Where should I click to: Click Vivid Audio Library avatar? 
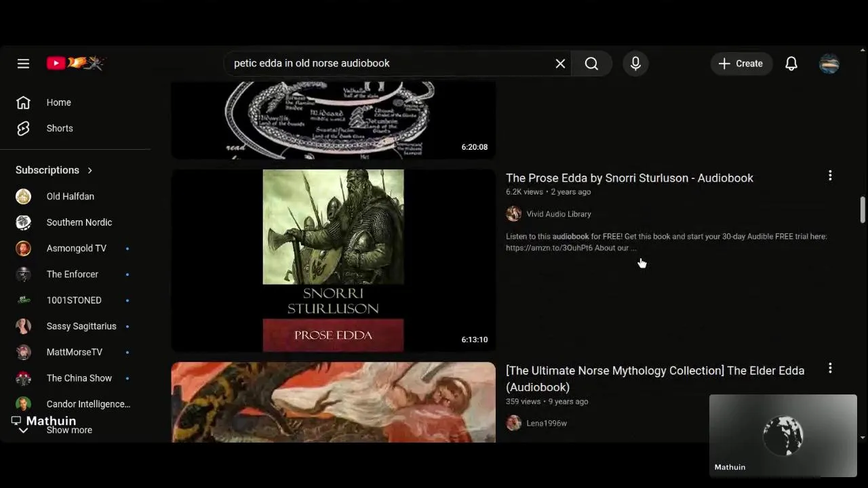pyautogui.click(x=513, y=214)
